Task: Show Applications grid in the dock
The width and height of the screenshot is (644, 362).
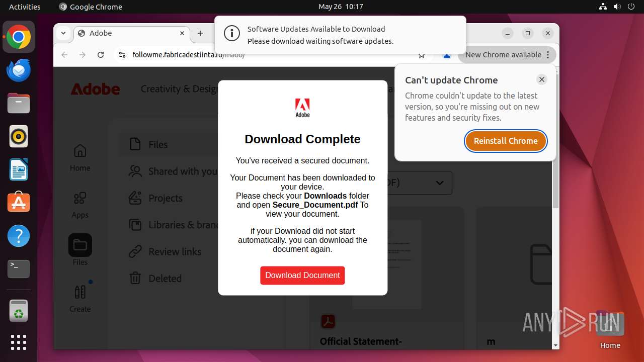Action: 19,342
